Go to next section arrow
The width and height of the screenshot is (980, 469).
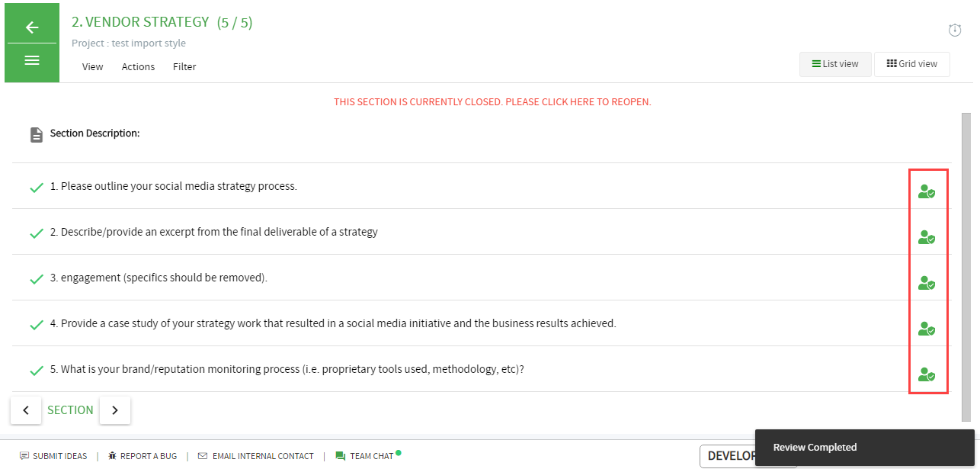coord(115,410)
